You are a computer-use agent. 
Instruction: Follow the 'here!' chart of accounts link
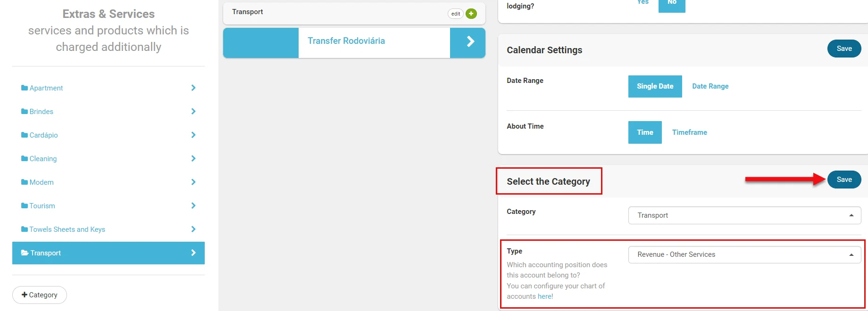(x=545, y=296)
